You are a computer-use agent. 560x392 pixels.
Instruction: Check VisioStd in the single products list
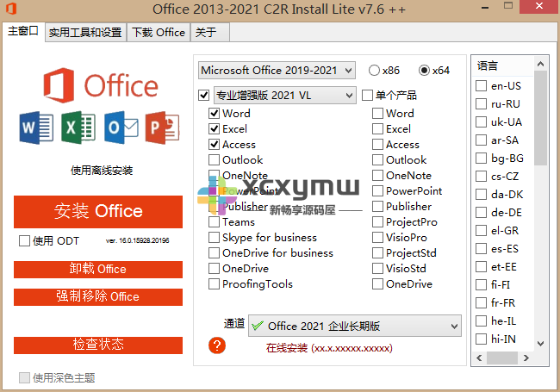pyautogui.click(x=377, y=268)
